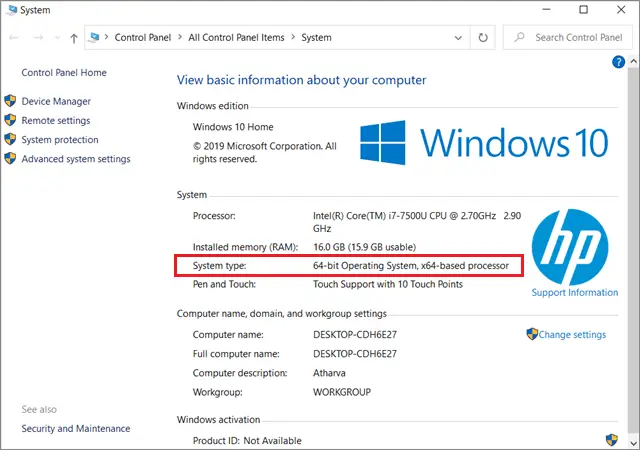Select All Control Panel Items breadcrumb
Viewport: 640px width, 450px height.
[236, 38]
